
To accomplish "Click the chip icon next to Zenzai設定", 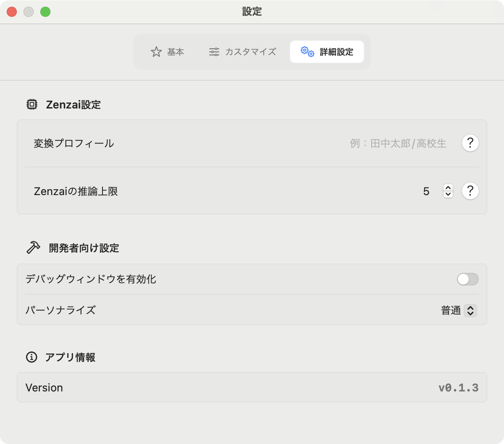I will coord(32,104).
